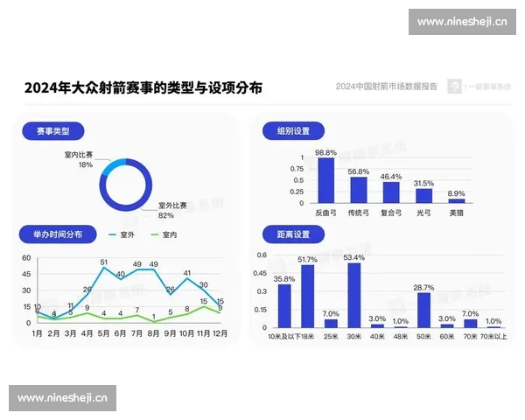
Task: Click the 40 data point on the 室外 line
Action: pos(120,279)
